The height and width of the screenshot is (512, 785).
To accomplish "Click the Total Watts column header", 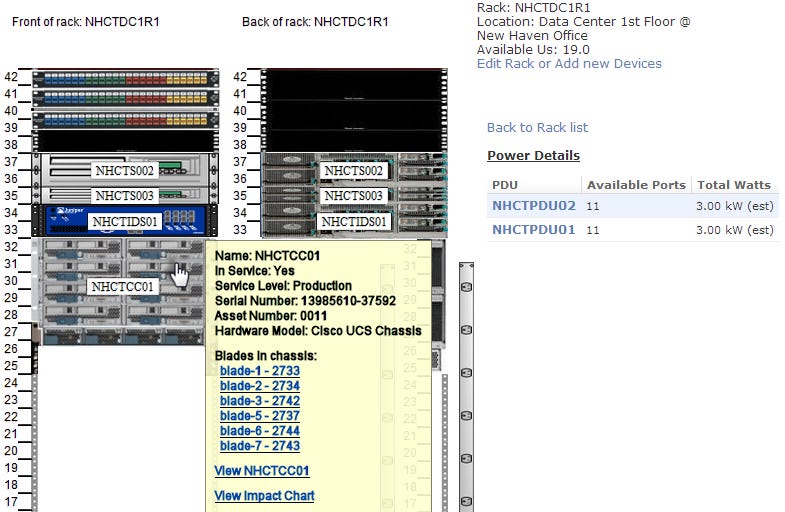I will click(x=733, y=185).
